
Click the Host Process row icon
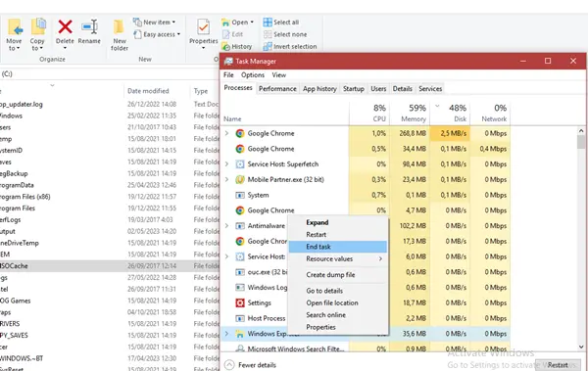240,318
